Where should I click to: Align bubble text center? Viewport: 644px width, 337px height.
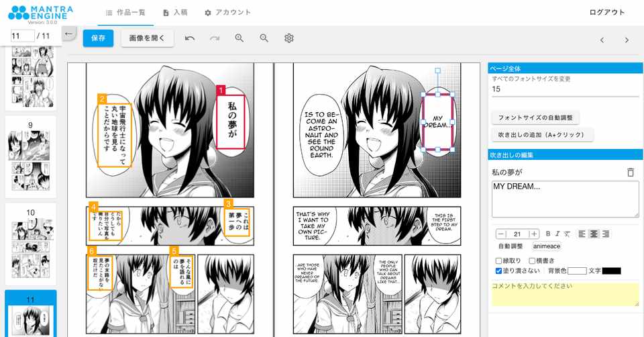pyautogui.click(x=594, y=234)
